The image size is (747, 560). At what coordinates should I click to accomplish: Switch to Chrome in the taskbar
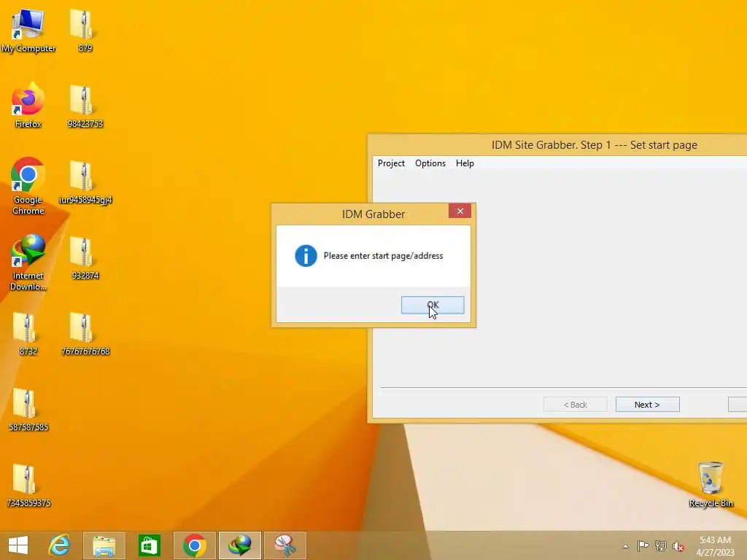point(194,545)
